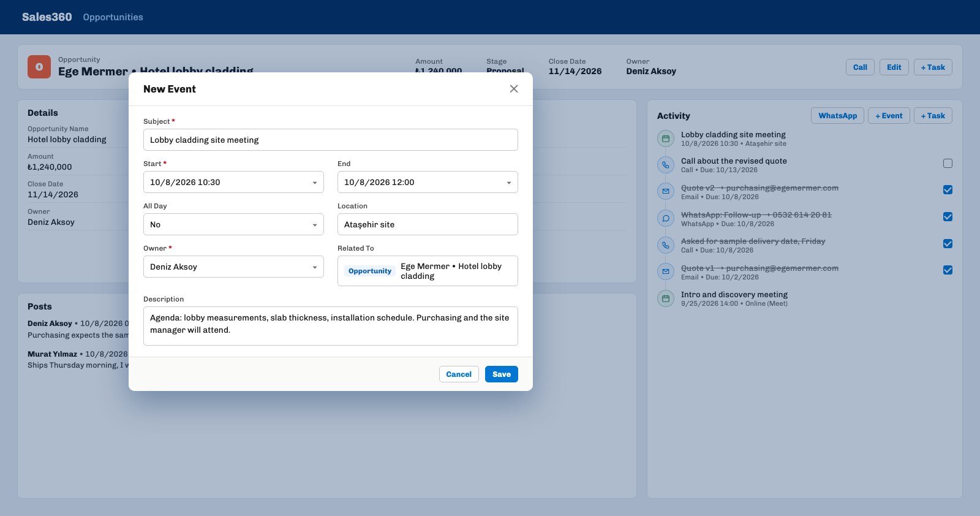The height and width of the screenshot is (516, 980).
Task: Click +Task in the opportunity header
Action: pyautogui.click(x=933, y=67)
